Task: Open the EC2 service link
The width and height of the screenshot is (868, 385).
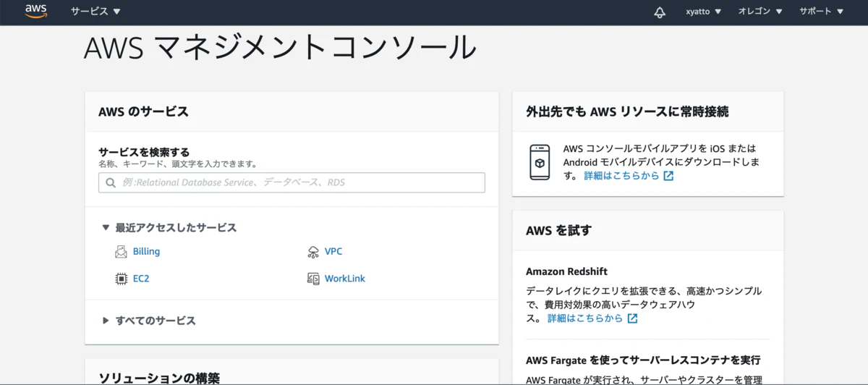Action: [x=141, y=279]
